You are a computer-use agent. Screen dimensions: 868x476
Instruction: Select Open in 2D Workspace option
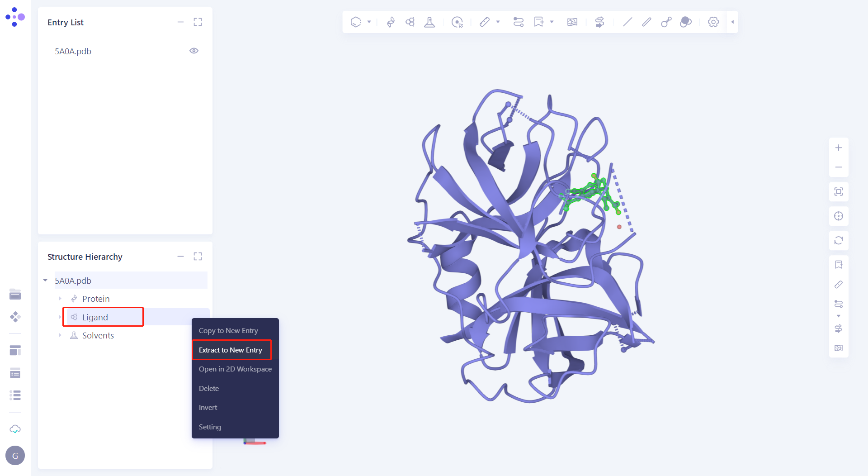tap(235, 369)
